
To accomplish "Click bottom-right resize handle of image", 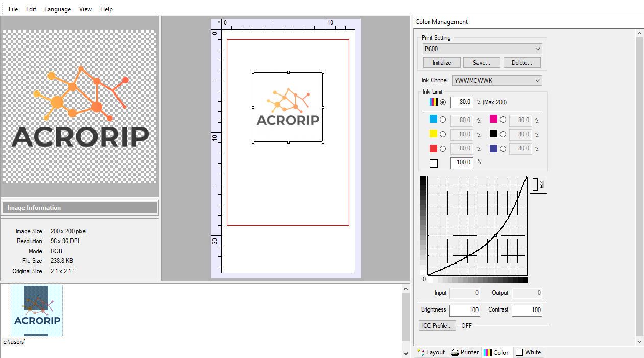I will 323,142.
